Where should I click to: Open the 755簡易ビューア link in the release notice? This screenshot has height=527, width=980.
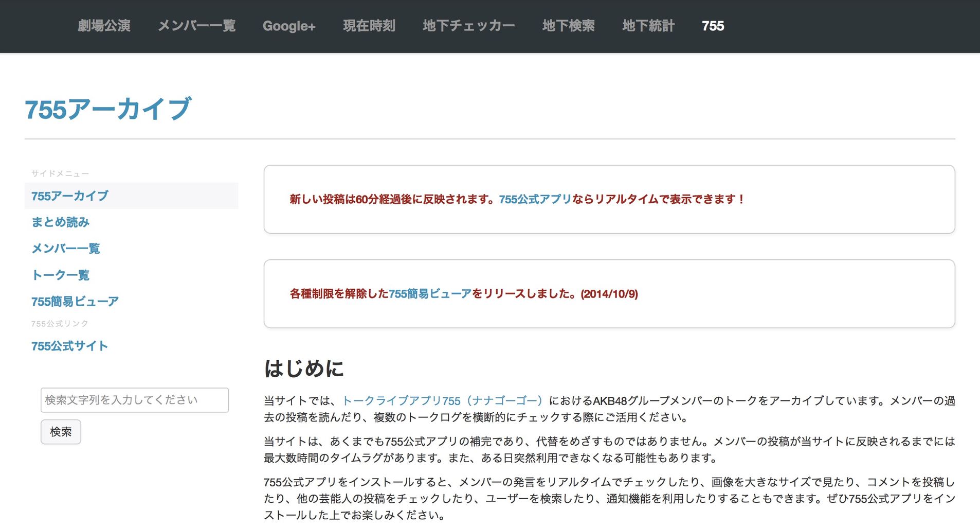(x=430, y=294)
